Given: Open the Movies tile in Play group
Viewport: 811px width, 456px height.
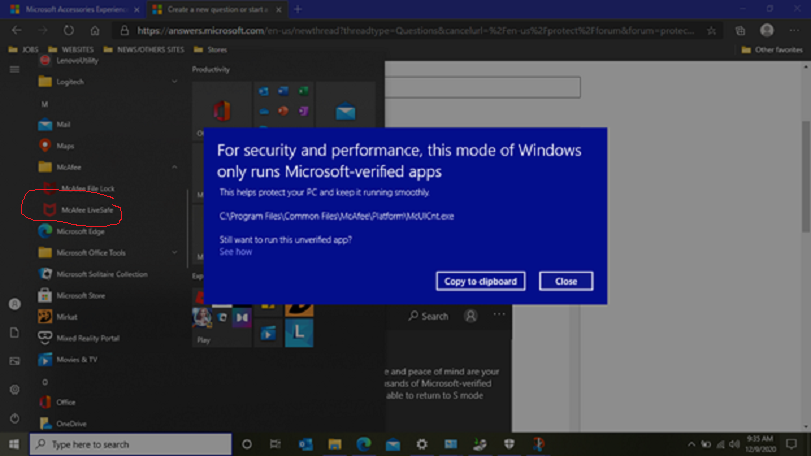Looking at the screenshot, I should point(268,333).
